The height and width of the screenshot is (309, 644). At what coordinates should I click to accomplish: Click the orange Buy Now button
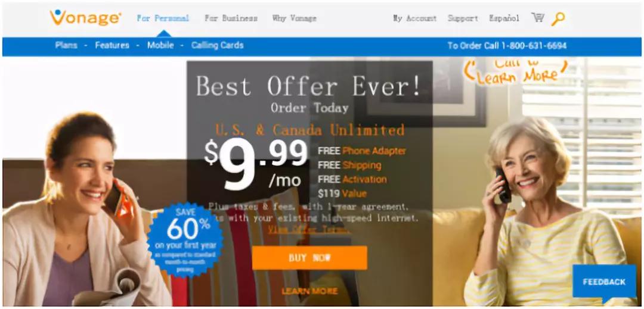tap(309, 258)
